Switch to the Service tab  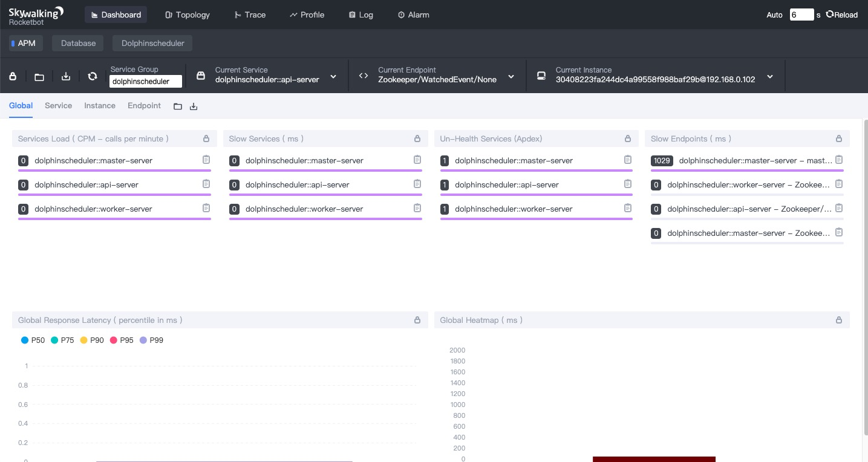click(x=58, y=105)
